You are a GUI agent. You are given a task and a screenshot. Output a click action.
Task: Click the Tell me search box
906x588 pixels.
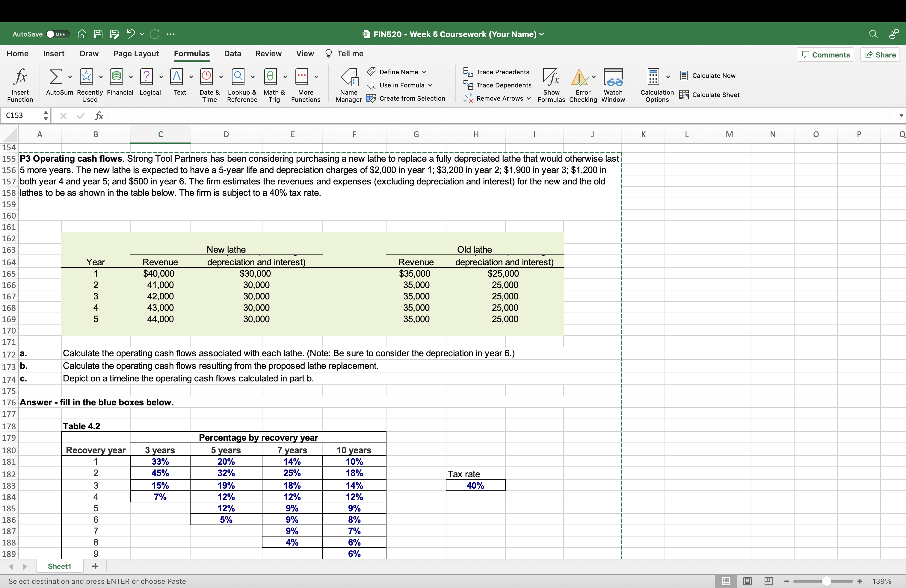(345, 54)
